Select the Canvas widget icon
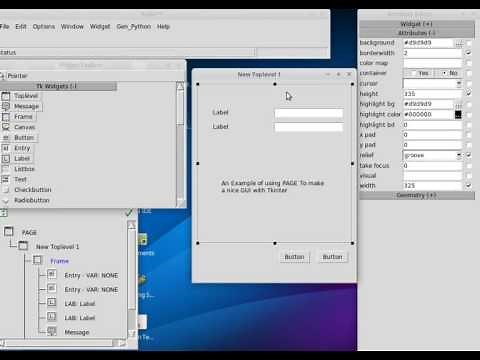The image size is (480, 360). click(6, 127)
